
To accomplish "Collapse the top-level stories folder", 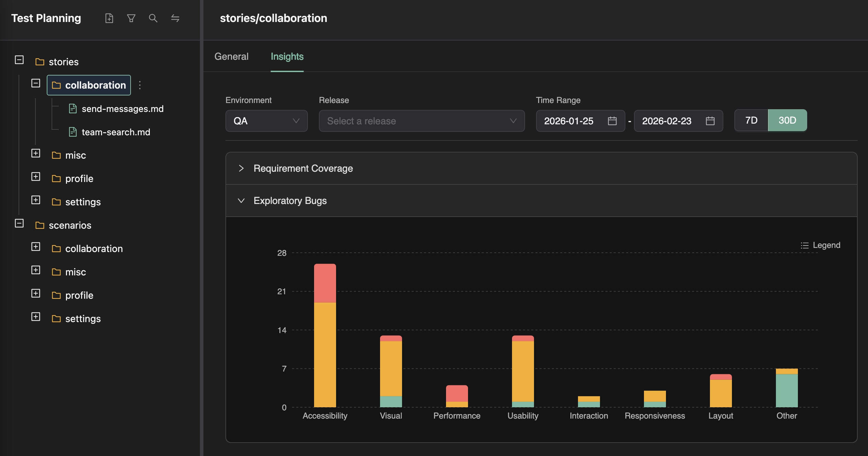I will (x=19, y=60).
